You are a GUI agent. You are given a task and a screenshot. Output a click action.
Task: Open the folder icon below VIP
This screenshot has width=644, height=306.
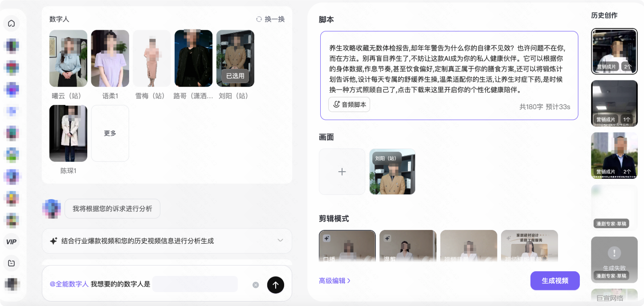point(12,263)
